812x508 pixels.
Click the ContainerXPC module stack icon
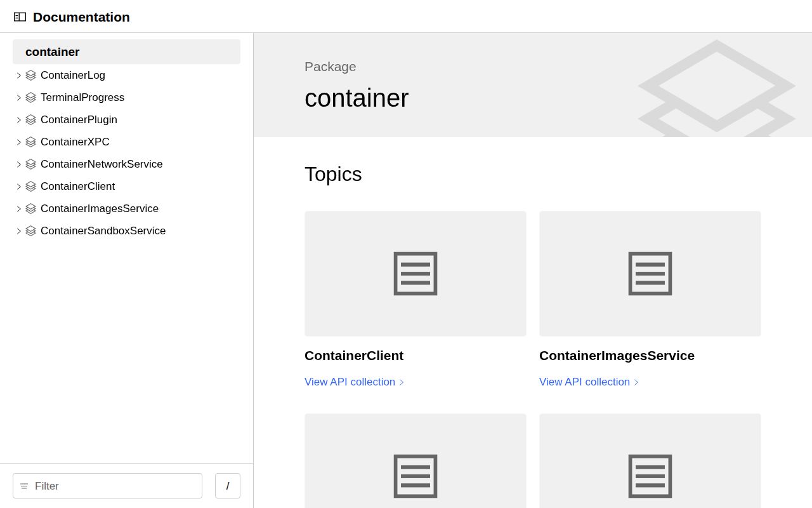click(30, 142)
